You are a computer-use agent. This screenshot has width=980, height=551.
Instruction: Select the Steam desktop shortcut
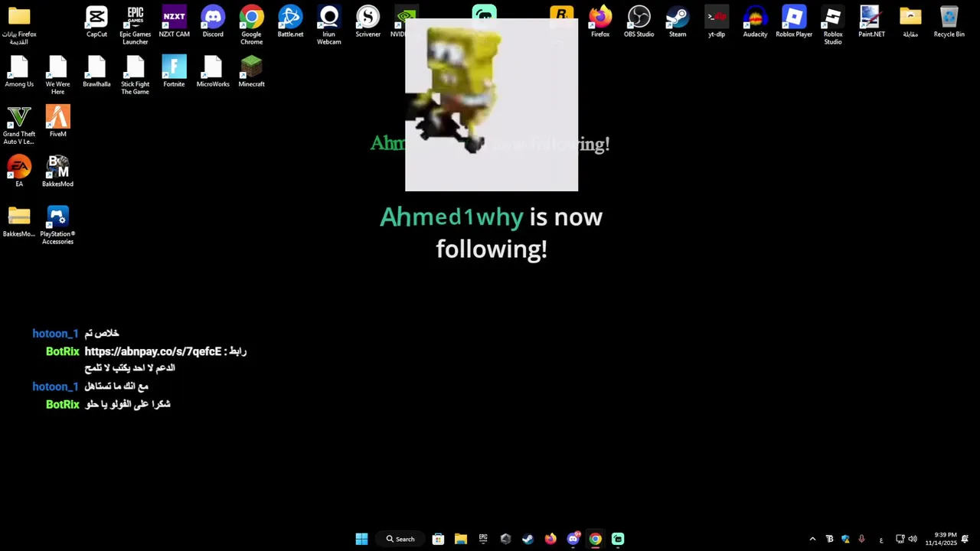coord(678,22)
